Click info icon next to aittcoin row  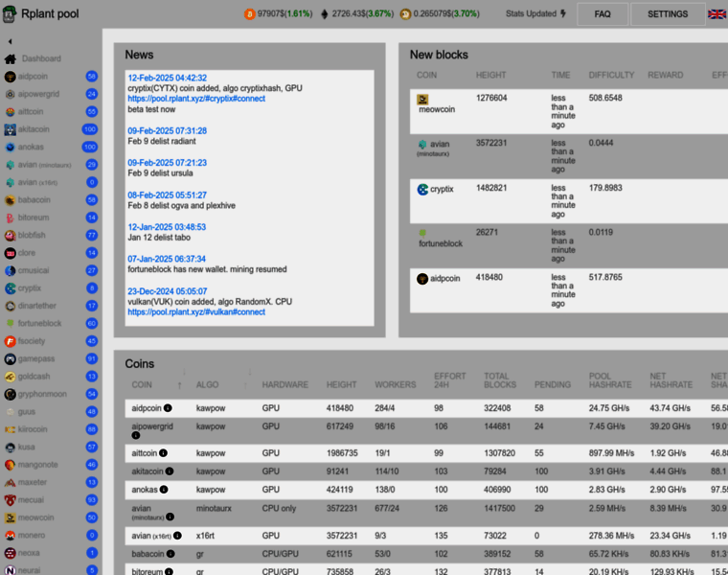163,453
